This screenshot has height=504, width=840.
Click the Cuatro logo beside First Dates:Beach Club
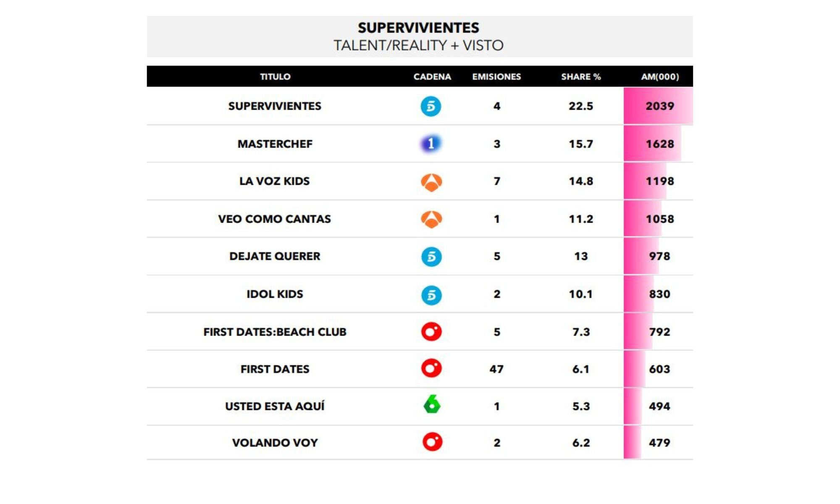click(431, 332)
